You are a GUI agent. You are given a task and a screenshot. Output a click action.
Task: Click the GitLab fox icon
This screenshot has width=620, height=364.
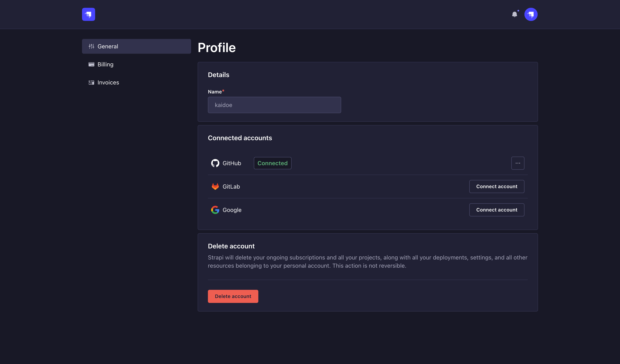point(215,187)
